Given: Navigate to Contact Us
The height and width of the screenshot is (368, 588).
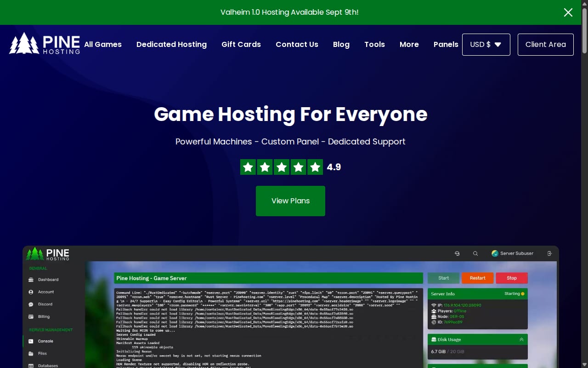Looking at the screenshot, I should pos(297,45).
